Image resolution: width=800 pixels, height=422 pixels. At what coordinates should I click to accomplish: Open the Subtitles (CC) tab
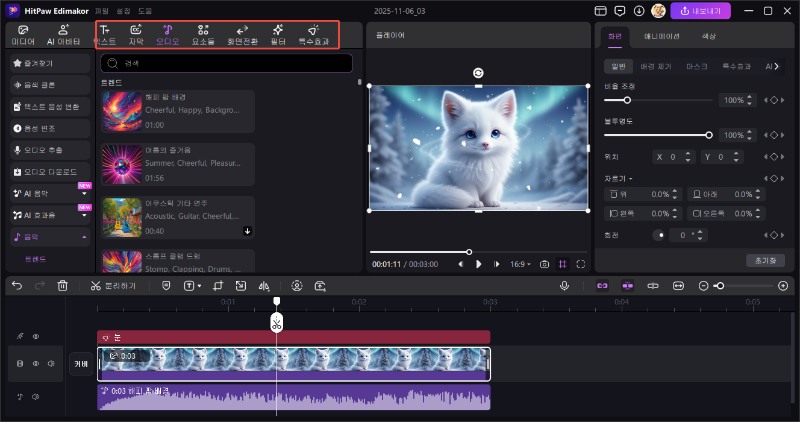point(136,35)
